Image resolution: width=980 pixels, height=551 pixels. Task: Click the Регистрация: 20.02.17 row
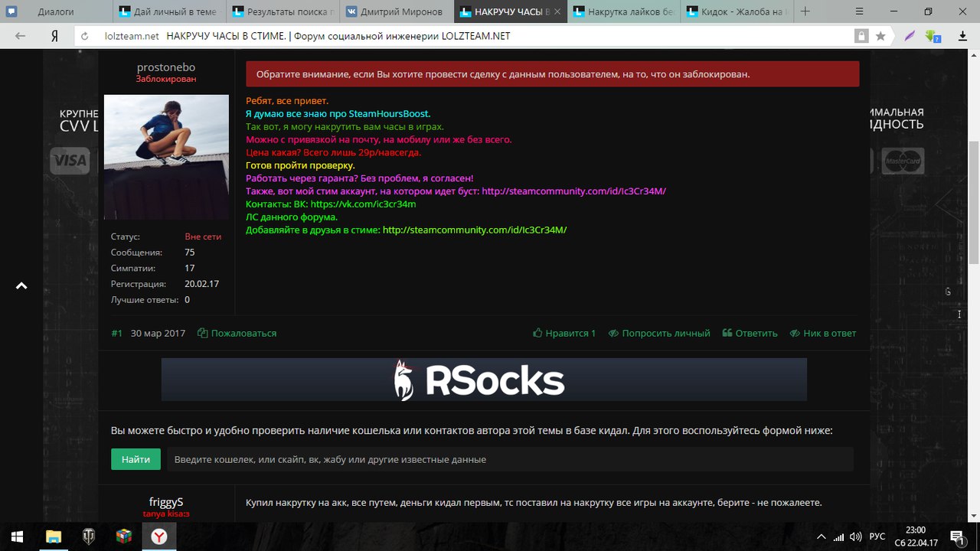[166, 284]
